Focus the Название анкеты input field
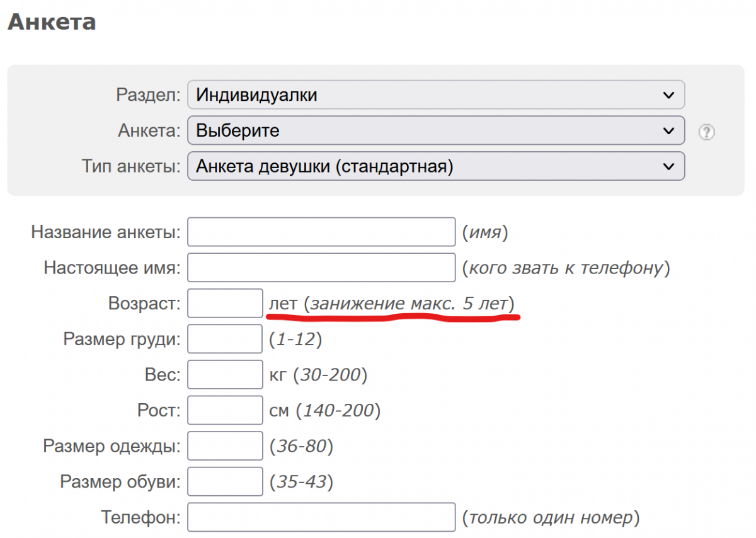This screenshot has width=756, height=538. [321, 232]
